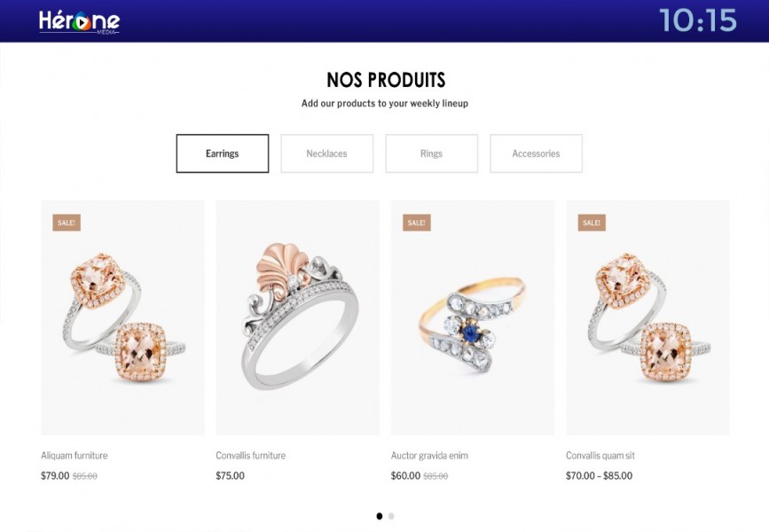Open the Convallis quam sit product image
Image resolution: width=769 pixels, height=532 pixels.
click(x=647, y=317)
